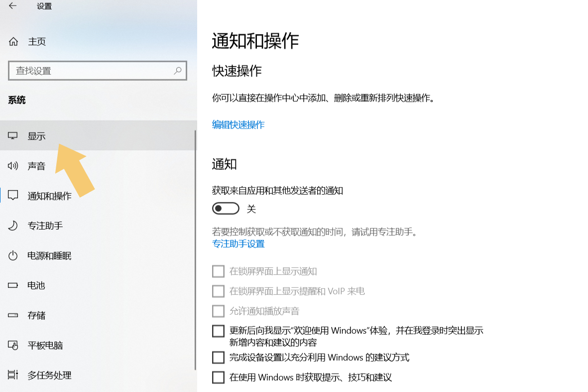588x392 pixels.
Task: Select the 显示 monitor icon in sidebar
Action: pyautogui.click(x=12, y=135)
